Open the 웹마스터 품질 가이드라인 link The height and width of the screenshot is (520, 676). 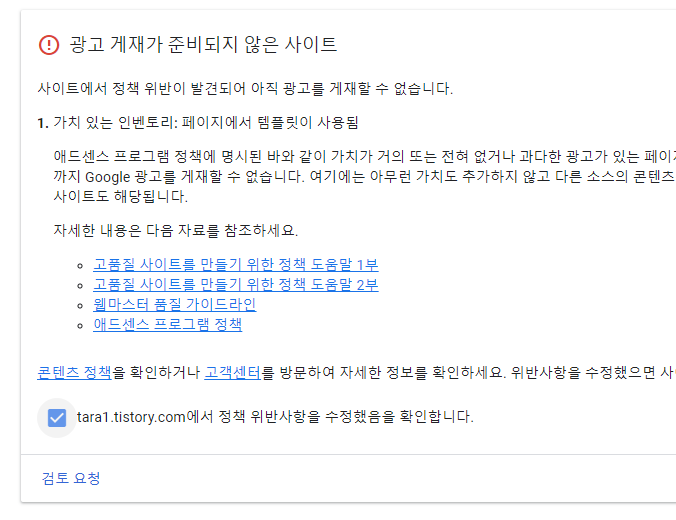pyautogui.click(x=175, y=304)
